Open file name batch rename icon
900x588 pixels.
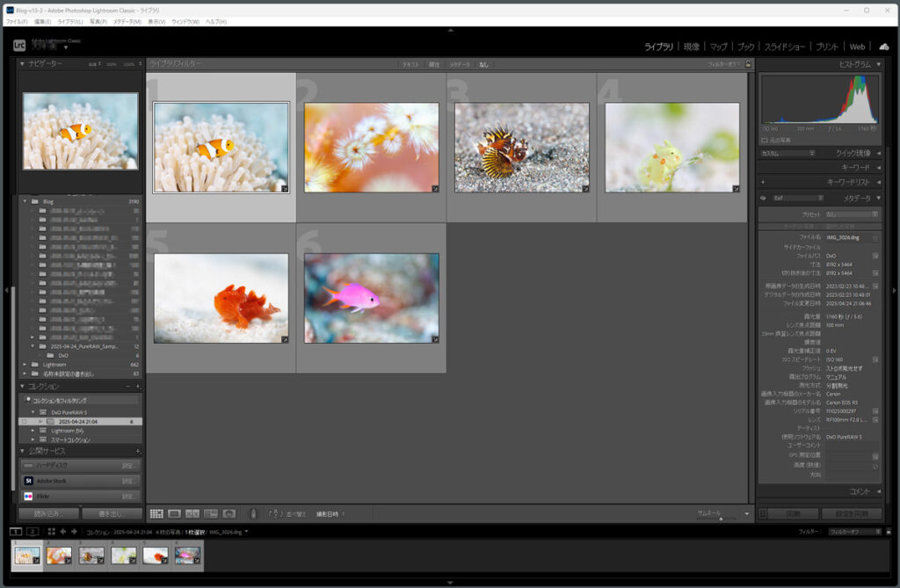[875, 237]
